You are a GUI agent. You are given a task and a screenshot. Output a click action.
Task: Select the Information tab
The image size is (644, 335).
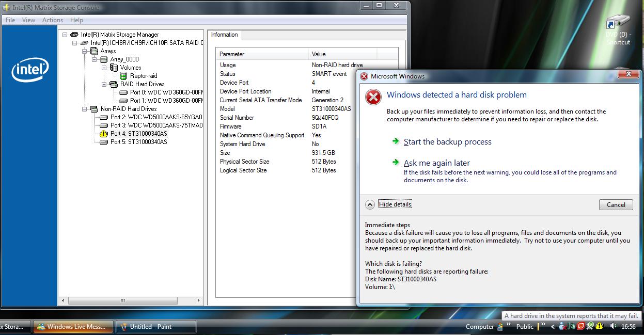coord(225,35)
